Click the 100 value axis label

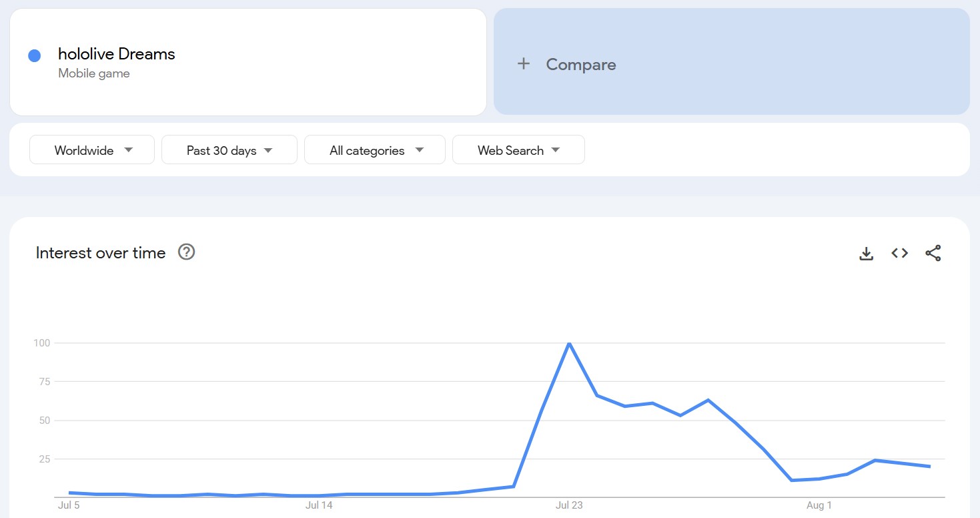click(42, 343)
